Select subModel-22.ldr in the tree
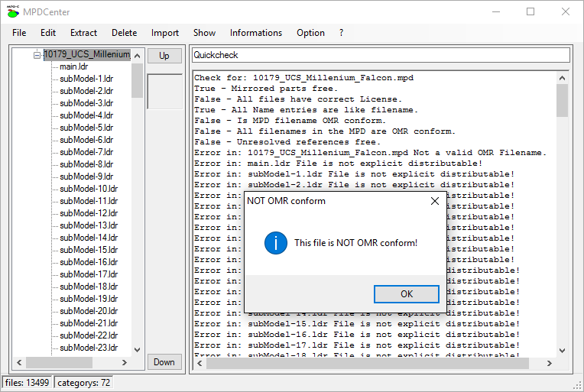Viewport: 584px width, 392px height. (89, 335)
